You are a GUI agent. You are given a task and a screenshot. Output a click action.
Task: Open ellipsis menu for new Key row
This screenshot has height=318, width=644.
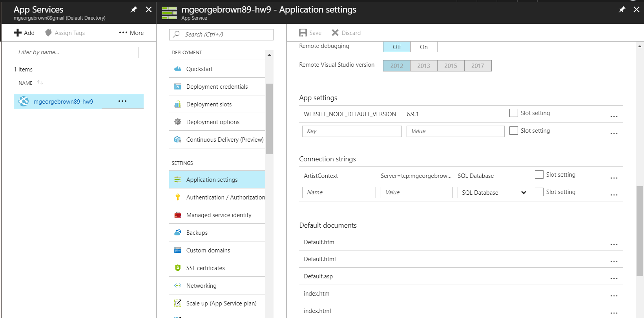click(614, 133)
